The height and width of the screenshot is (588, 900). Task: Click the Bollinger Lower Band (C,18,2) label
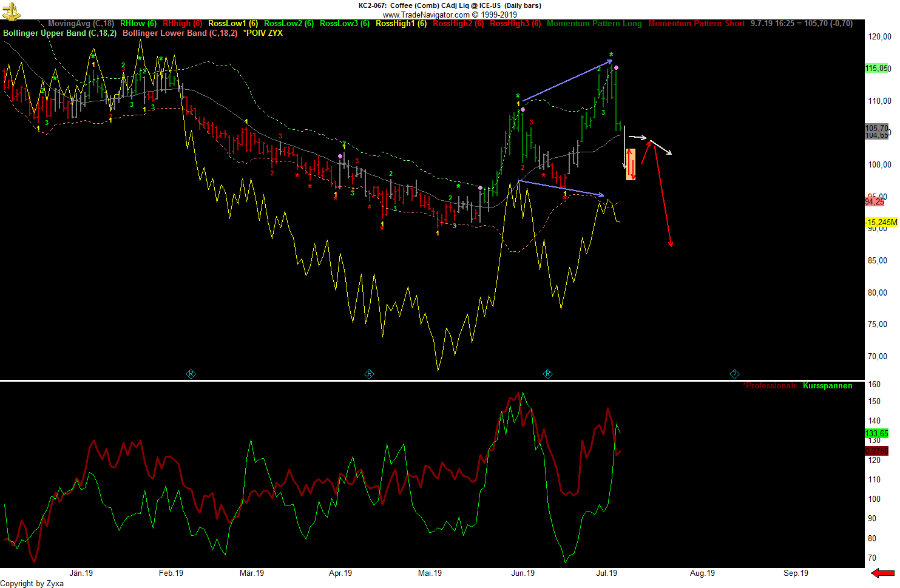click(180, 33)
